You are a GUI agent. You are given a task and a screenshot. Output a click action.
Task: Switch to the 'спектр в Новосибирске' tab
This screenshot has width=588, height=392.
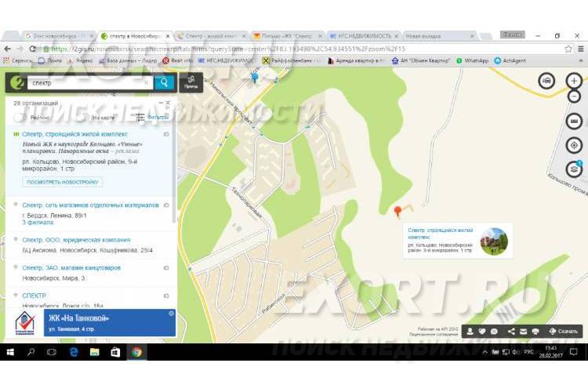tap(136, 36)
